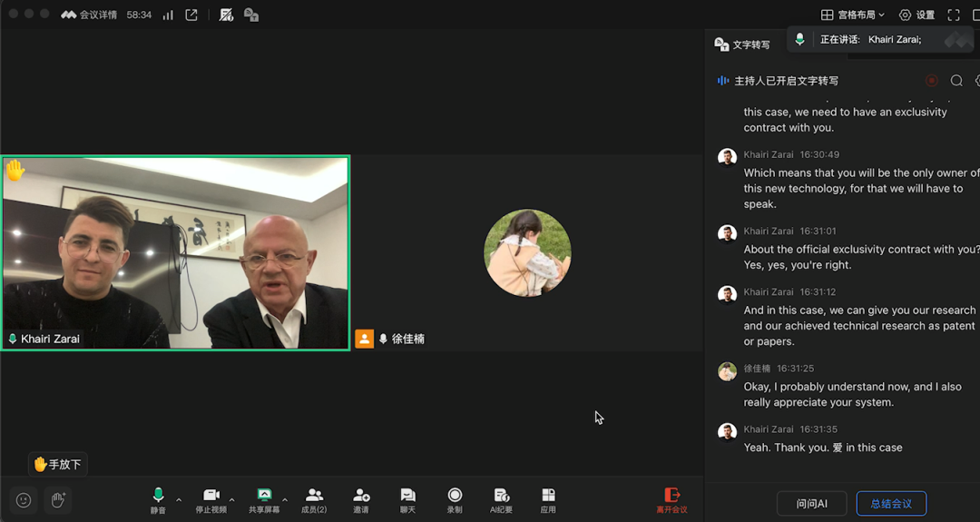The width and height of the screenshot is (980, 522).
Task: Click the invite 邀请 icon
Action: 361,498
